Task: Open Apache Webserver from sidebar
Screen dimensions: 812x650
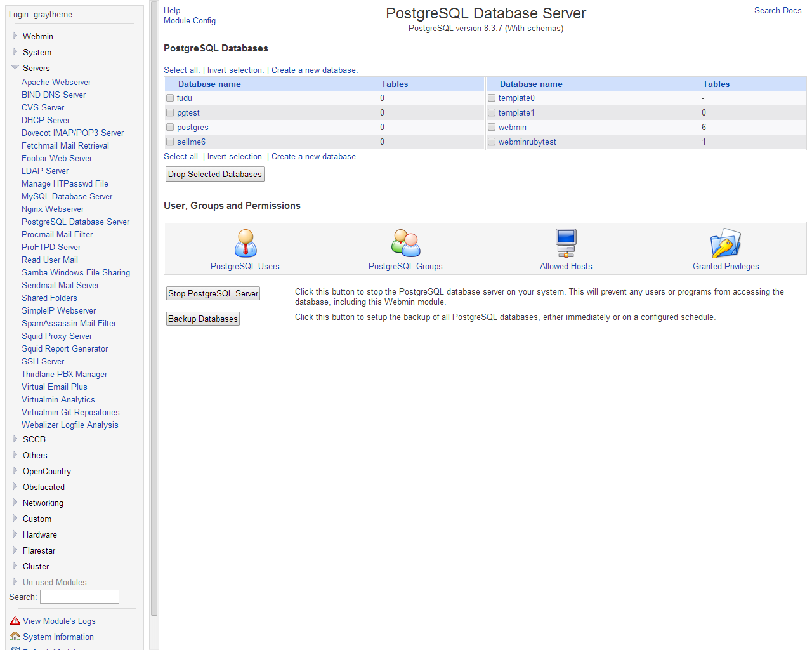Action: (x=56, y=82)
